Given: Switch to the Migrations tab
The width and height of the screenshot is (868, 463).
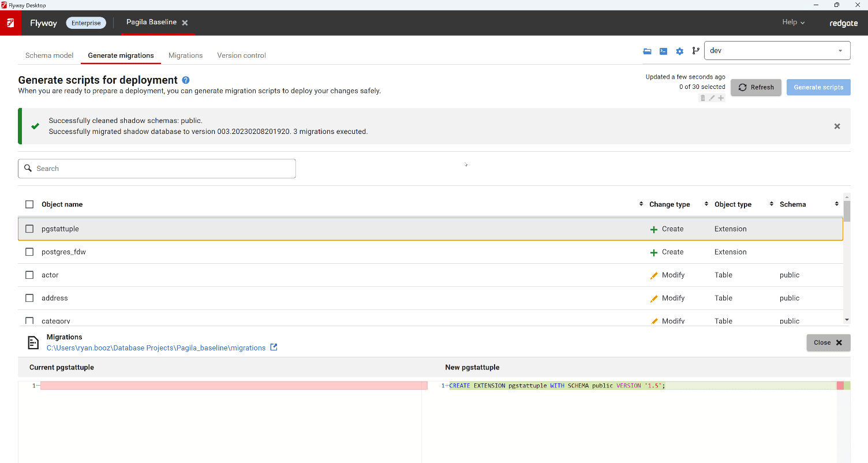Looking at the screenshot, I should (185, 55).
